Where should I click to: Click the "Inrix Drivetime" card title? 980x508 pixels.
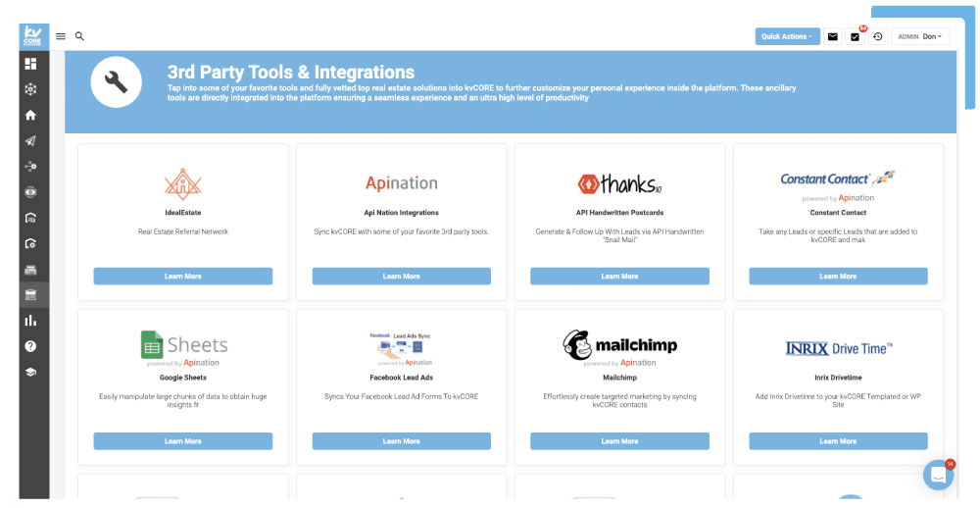pos(838,378)
